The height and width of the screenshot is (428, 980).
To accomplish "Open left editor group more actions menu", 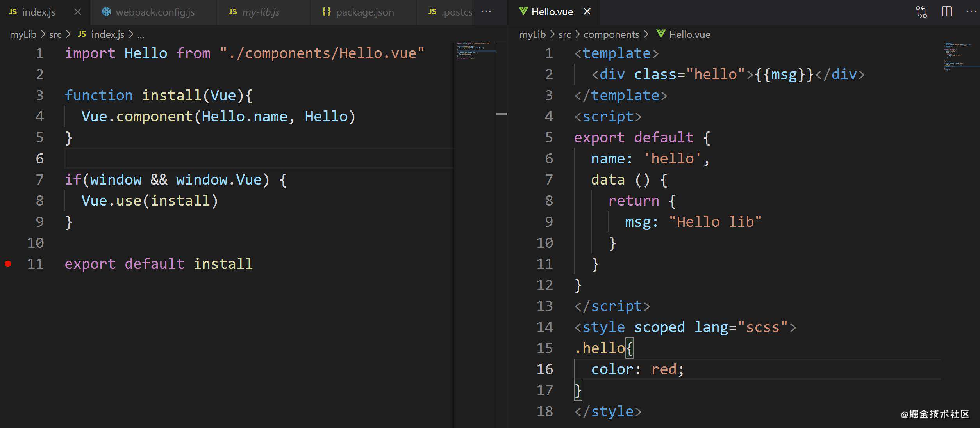I will (x=486, y=12).
